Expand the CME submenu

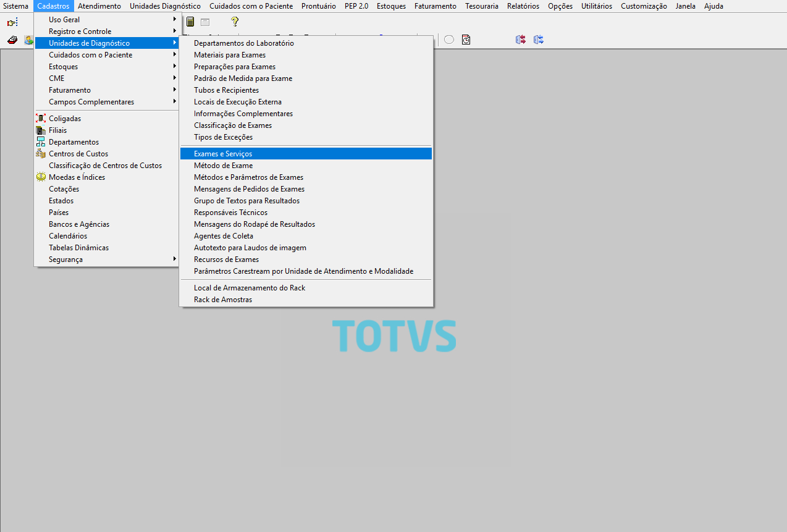coord(107,78)
